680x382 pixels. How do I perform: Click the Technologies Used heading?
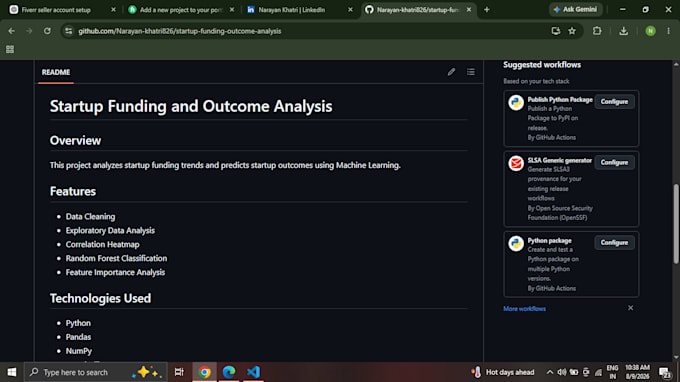point(100,298)
